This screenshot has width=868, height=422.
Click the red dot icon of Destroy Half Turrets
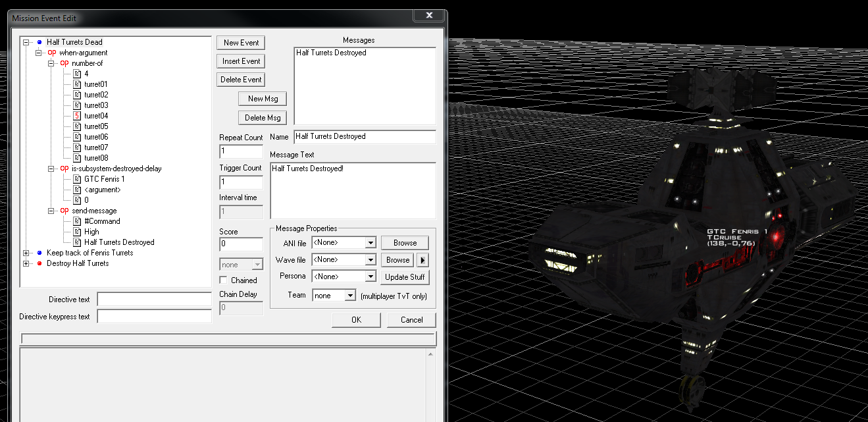click(39, 263)
